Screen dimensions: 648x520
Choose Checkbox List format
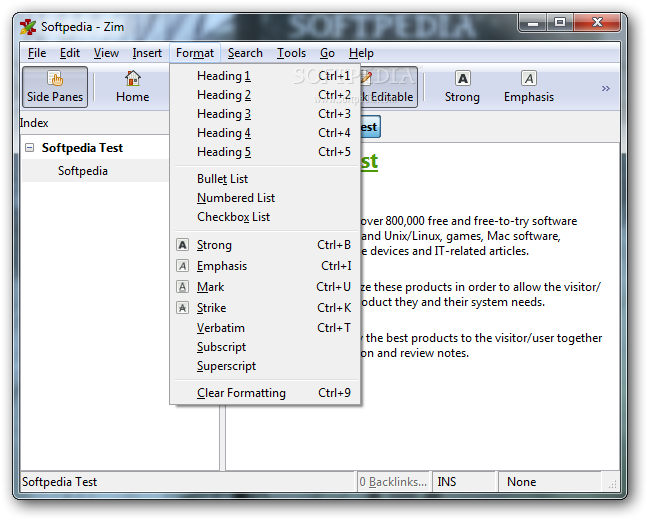click(265, 217)
